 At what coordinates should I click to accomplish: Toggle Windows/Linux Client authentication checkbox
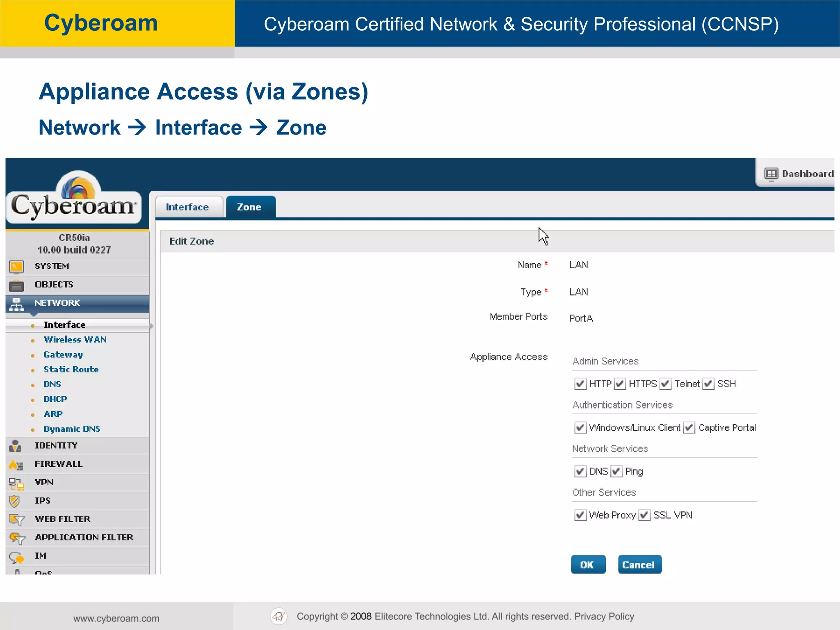tap(580, 428)
